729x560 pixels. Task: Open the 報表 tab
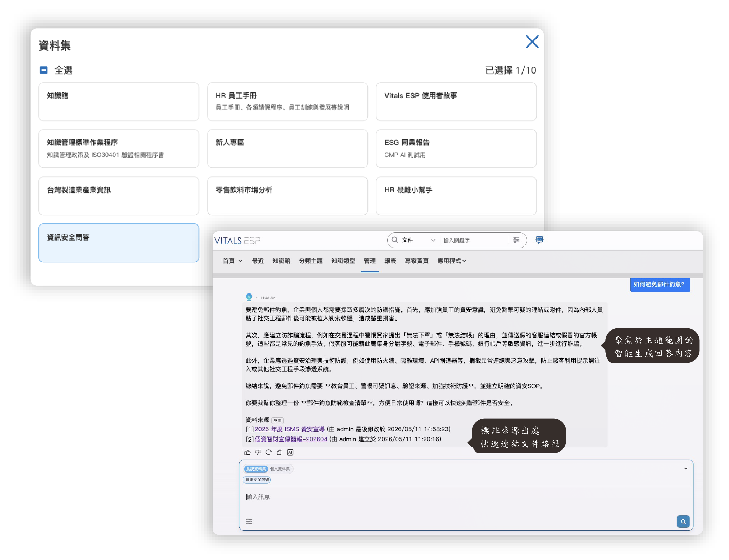390,261
